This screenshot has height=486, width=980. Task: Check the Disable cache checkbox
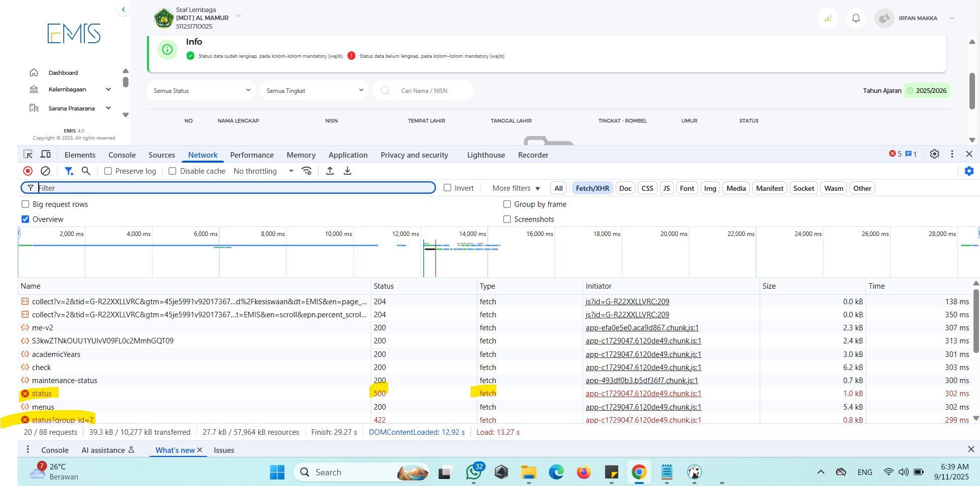pyautogui.click(x=173, y=171)
